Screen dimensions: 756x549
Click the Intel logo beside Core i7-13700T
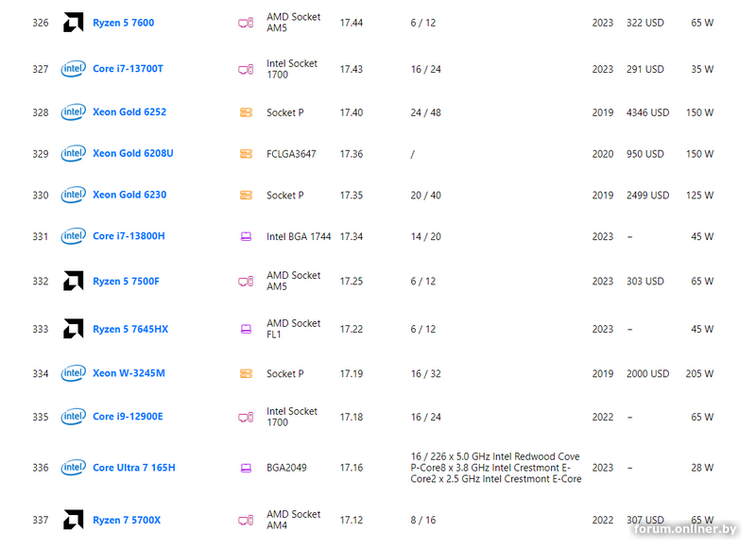74,69
